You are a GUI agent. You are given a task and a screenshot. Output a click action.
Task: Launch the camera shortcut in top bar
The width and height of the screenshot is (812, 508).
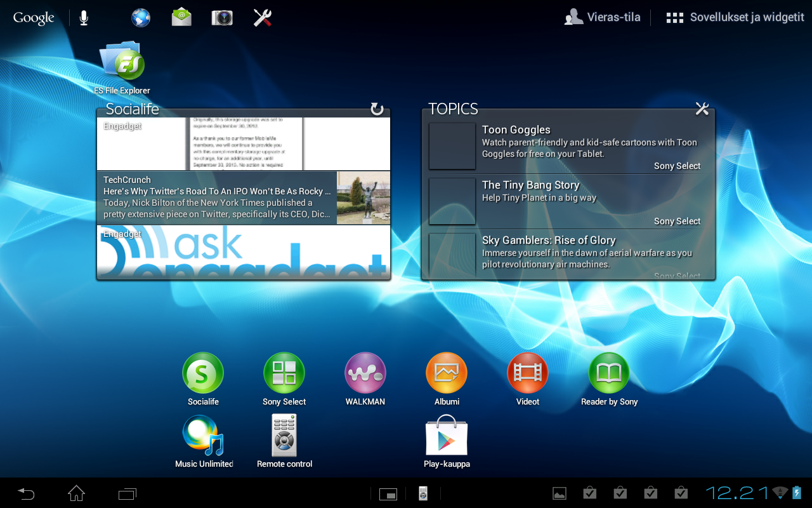222,18
